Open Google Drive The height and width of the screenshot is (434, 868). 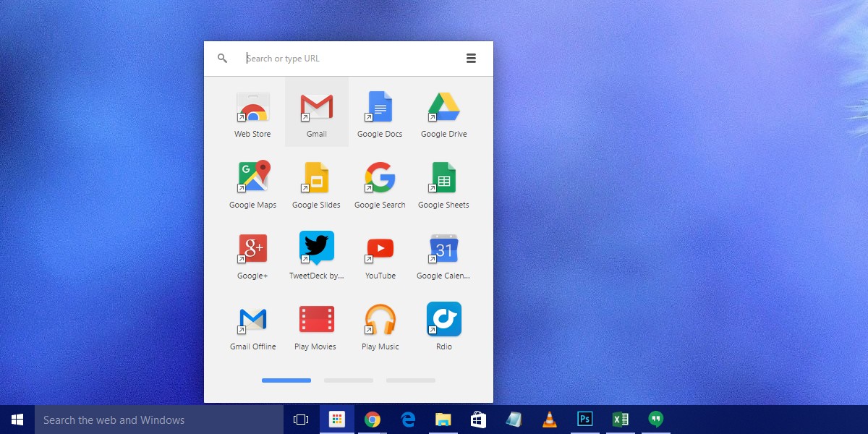[x=443, y=107]
